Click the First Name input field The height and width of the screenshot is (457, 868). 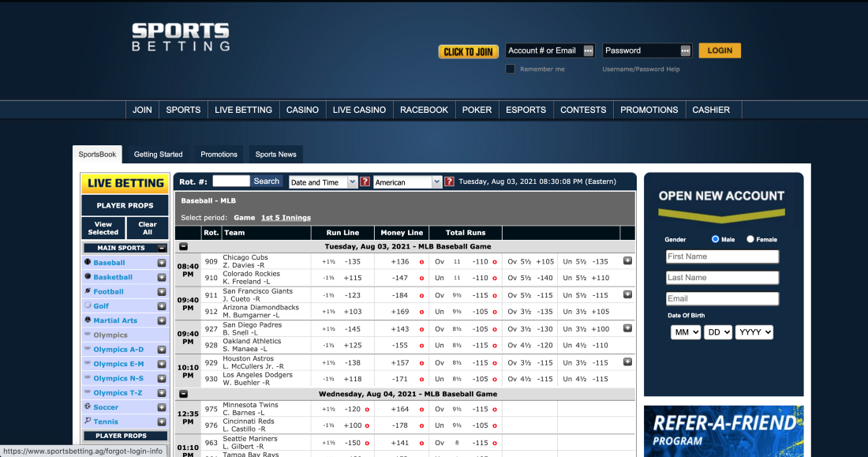coord(722,257)
